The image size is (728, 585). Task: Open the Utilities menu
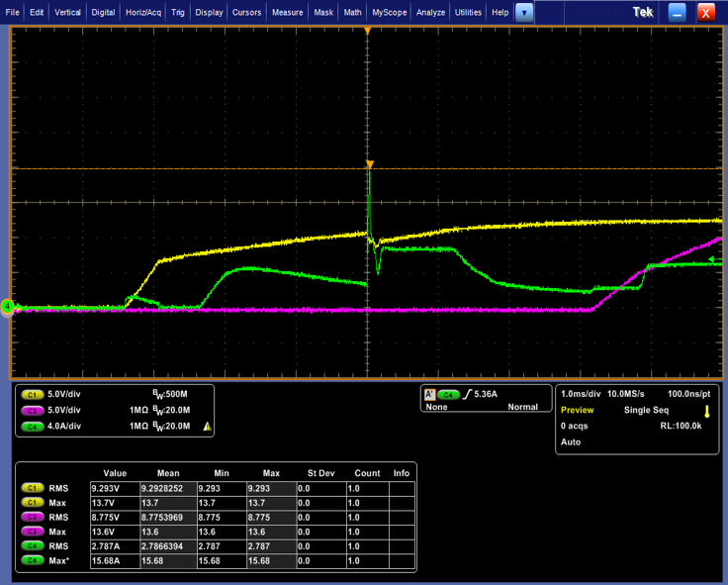[468, 13]
